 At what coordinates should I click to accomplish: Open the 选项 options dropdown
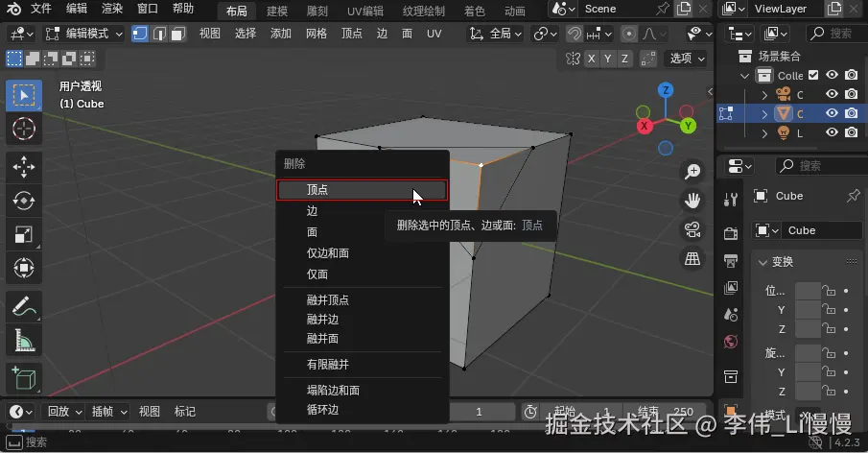pos(687,59)
